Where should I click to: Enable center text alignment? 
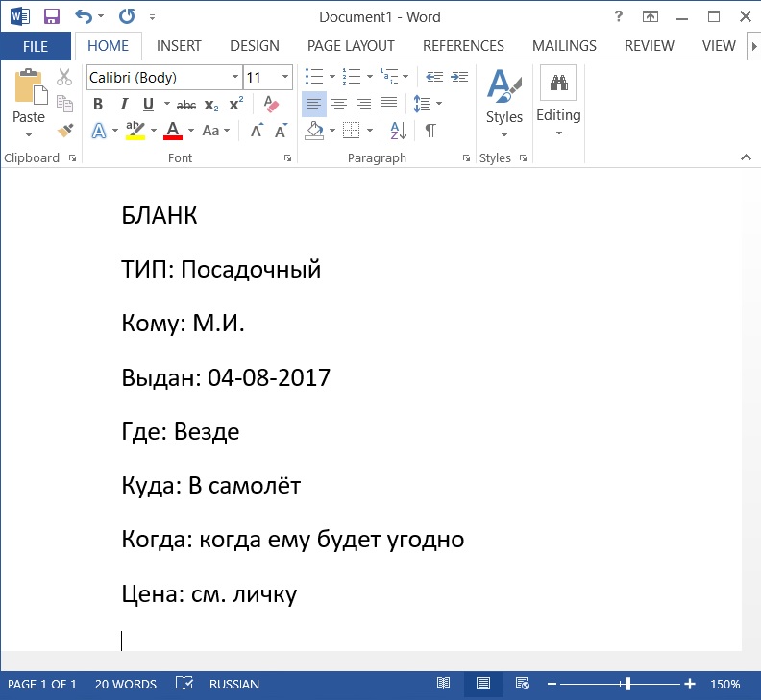click(339, 104)
